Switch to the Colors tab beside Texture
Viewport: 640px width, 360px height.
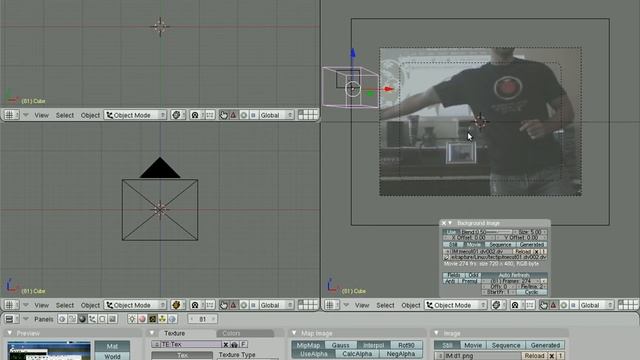(x=245, y=333)
